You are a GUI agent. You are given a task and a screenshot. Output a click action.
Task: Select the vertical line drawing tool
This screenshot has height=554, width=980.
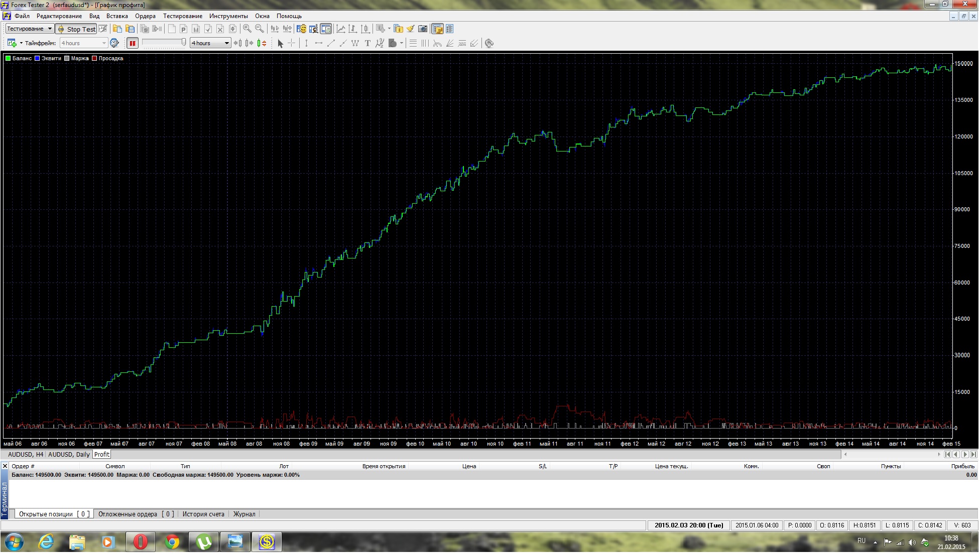(x=306, y=43)
